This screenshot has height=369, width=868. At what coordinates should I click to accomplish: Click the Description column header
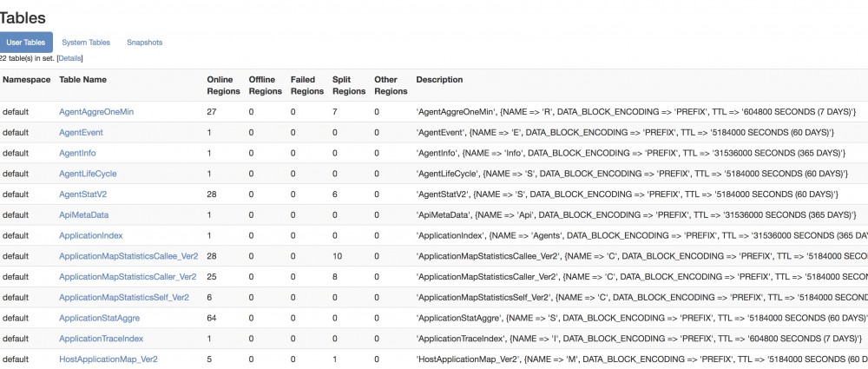click(x=439, y=80)
